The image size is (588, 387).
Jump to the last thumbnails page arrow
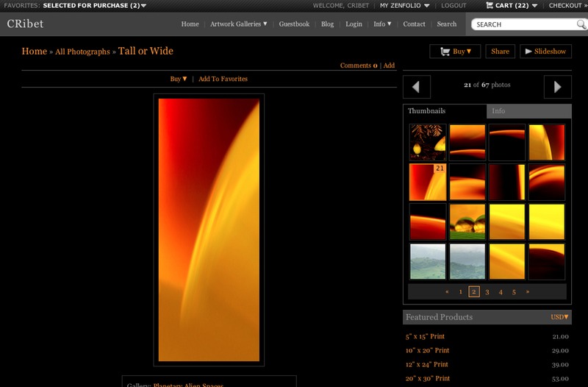[x=527, y=292]
